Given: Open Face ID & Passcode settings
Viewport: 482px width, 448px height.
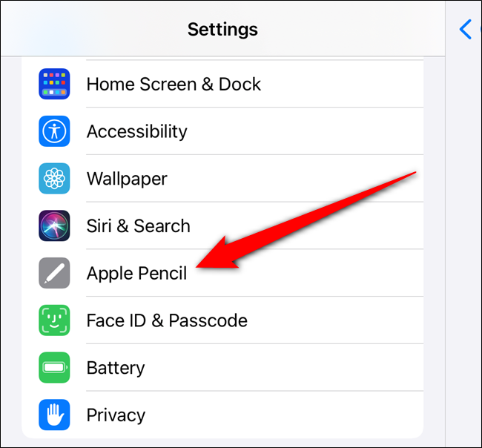Looking at the screenshot, I should [222, 320].
